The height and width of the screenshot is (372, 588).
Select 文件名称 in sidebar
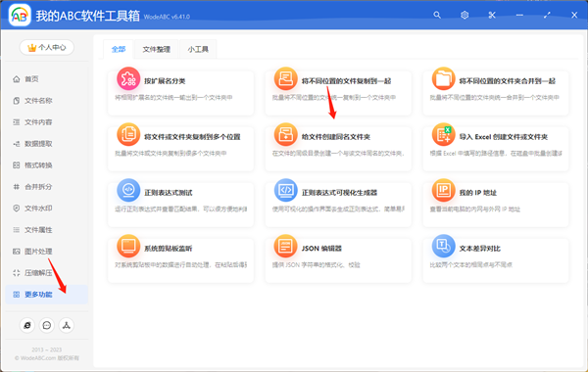coord(46,101)
